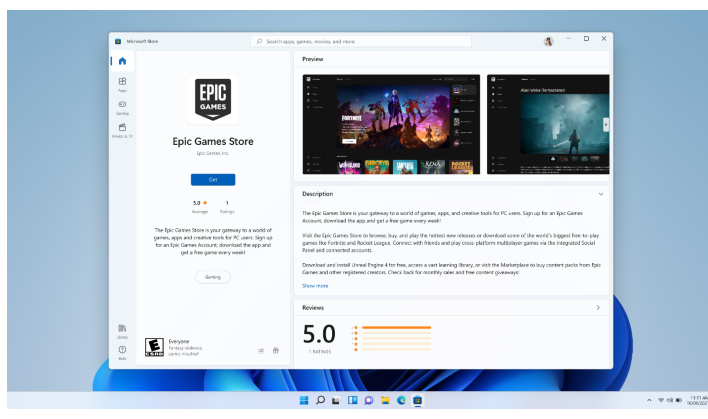Image resolution: width=708 pixels, height=419 pixels.
Task: Open Help in the sidebar
Action: point(122,352)
